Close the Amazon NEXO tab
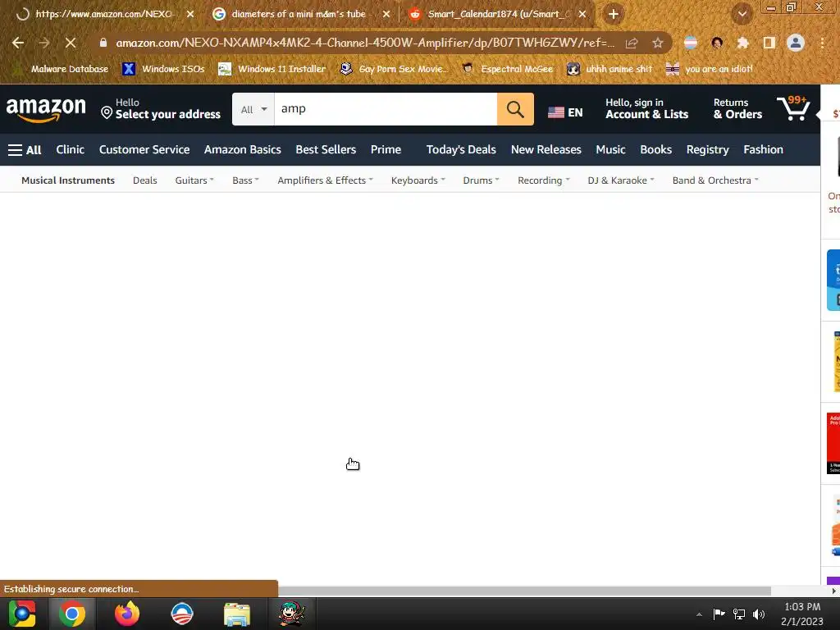 (190, 14)
